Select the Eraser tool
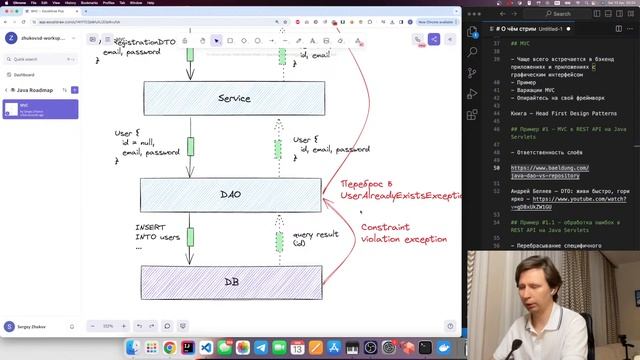 coord(340,41)
